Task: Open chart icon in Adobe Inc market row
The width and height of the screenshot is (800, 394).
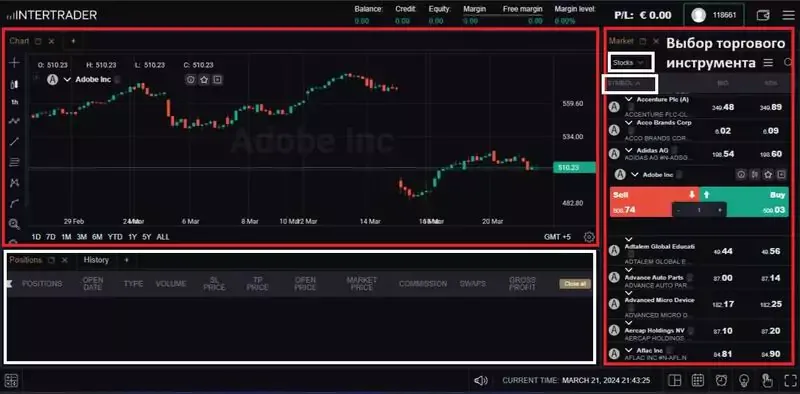Action: pos(754,175)
